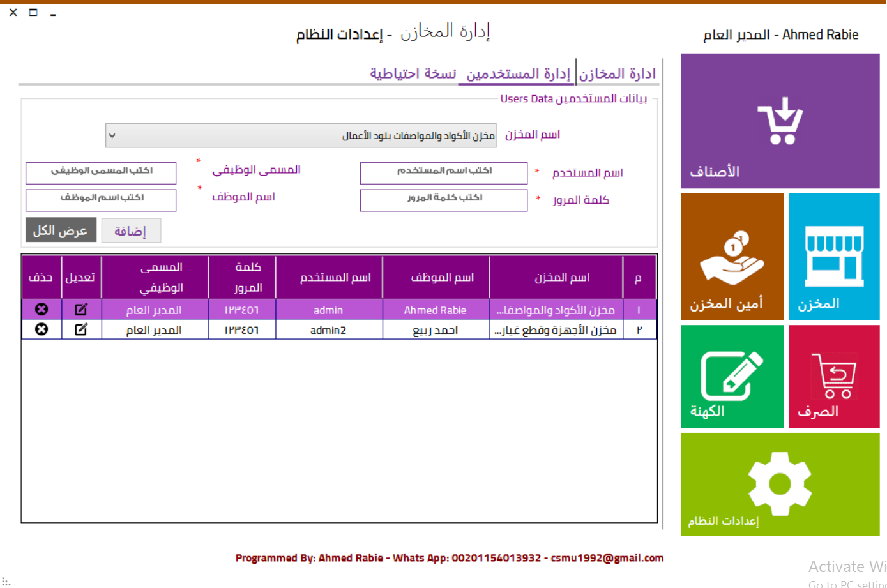The height and width of the screenshot is (588, 887).
Task: Delete the admin2 user with the X icon
Action: click(x=42, y=329)
